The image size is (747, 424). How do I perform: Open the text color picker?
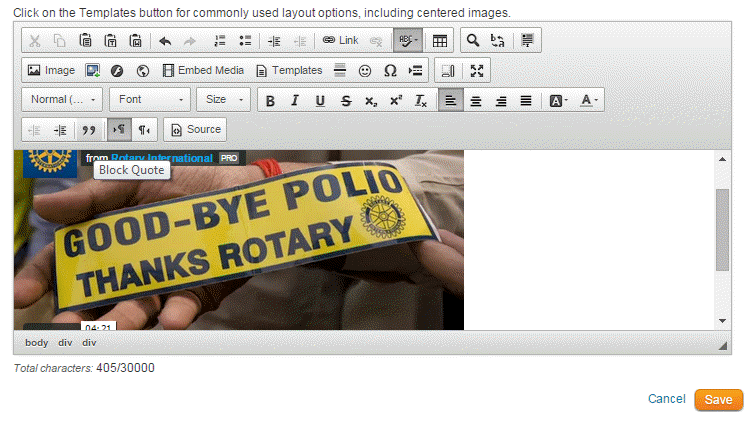pos(589,100)
